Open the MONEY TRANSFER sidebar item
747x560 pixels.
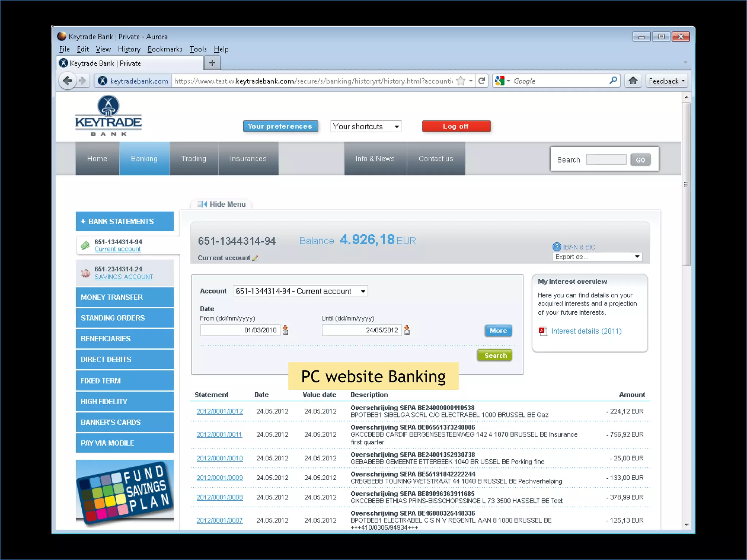(125, 297)
